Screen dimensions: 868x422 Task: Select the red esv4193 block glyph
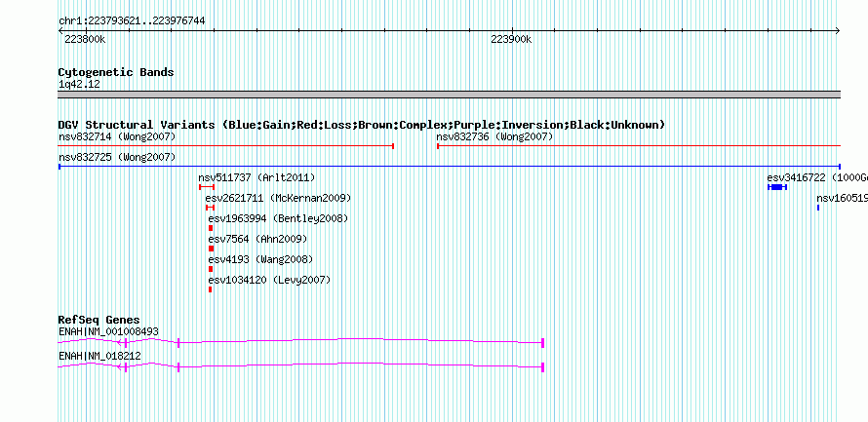(x=211, y=269)
